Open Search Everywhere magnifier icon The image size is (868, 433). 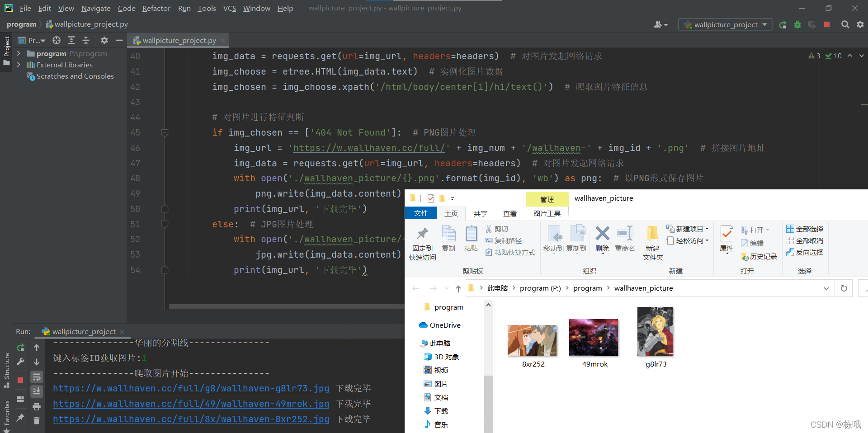845,25
